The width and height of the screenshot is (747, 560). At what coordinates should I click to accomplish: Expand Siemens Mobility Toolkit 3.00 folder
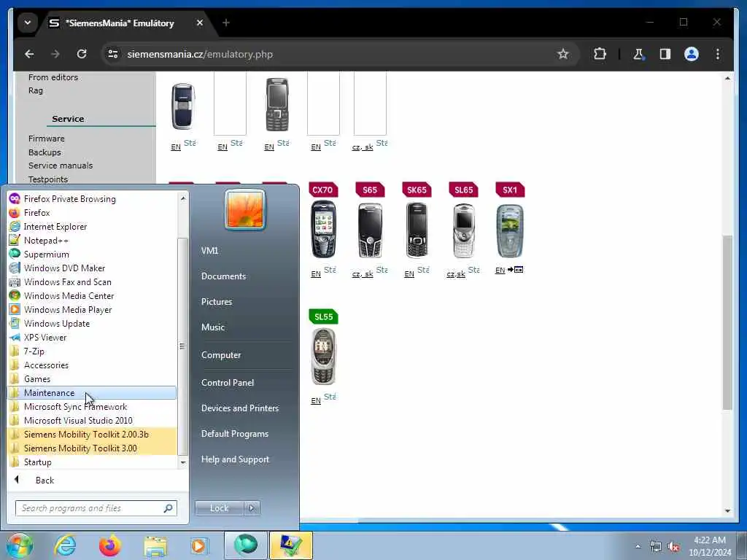pos(93,448)
